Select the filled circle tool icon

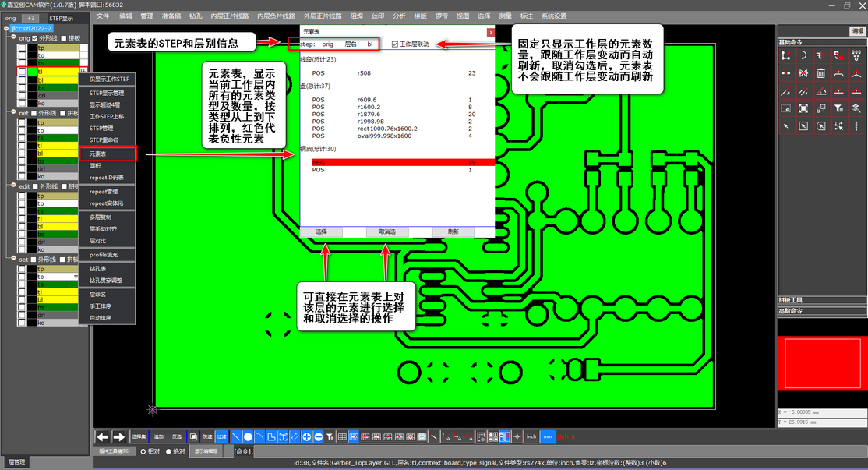pos(248,436)
